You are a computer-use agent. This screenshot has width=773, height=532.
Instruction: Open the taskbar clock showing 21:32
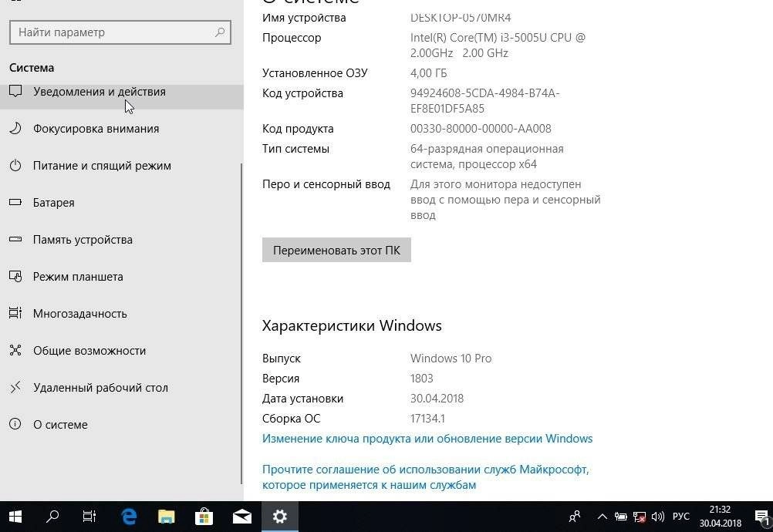[x=721, y=517]
